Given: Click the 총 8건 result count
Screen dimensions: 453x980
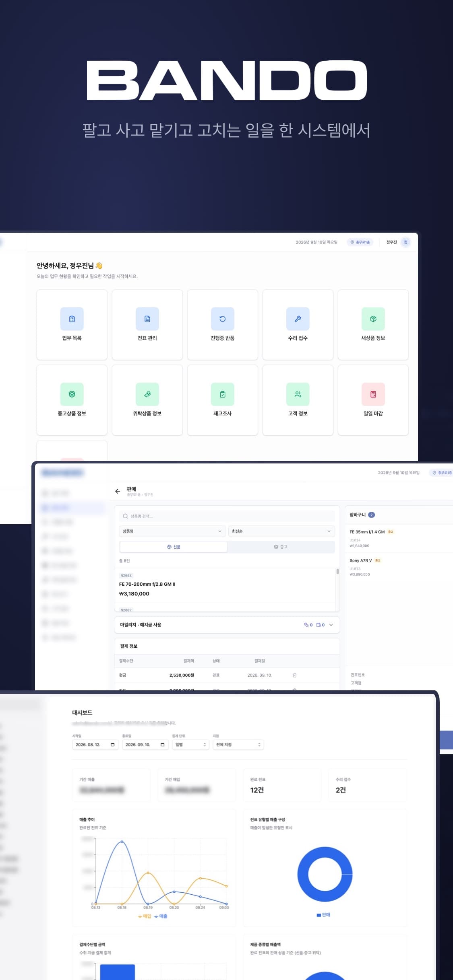Looking at the screenshot, I should point(124,561).
